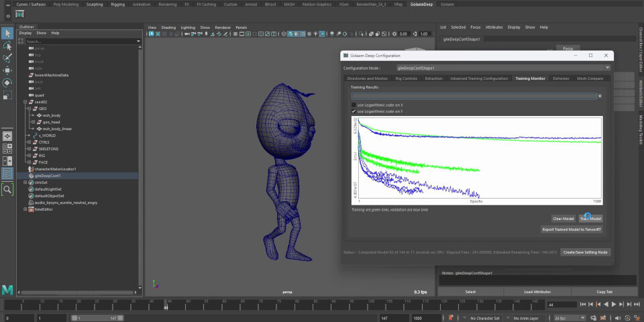Activate the Rotate tool in toolbox
This screenshot has height=322, width=644.
click(x=7, y=83)
